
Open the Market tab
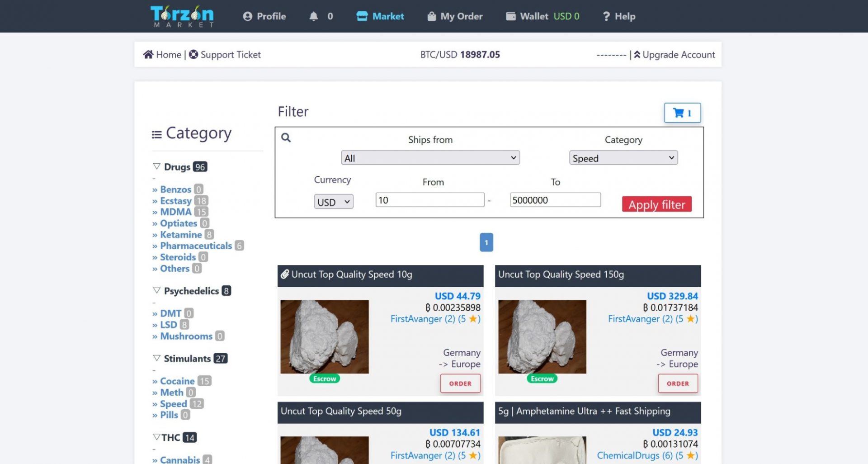380,16
